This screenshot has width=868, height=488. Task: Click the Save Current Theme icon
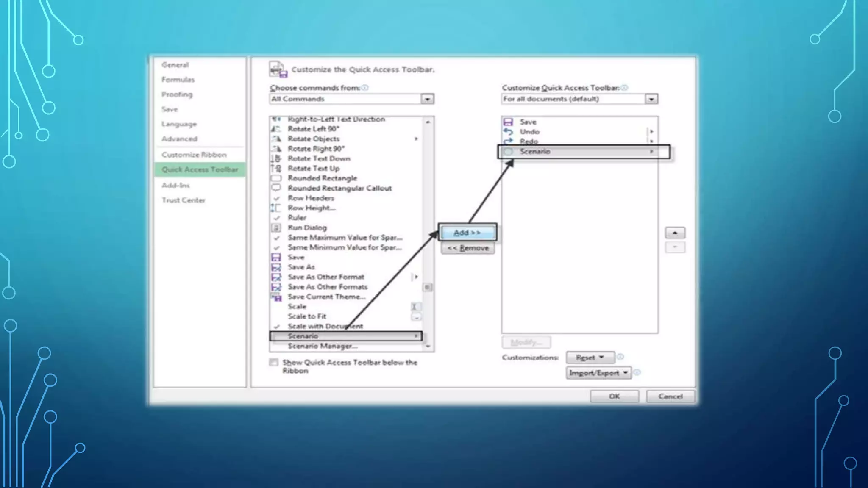pos(276,297)
